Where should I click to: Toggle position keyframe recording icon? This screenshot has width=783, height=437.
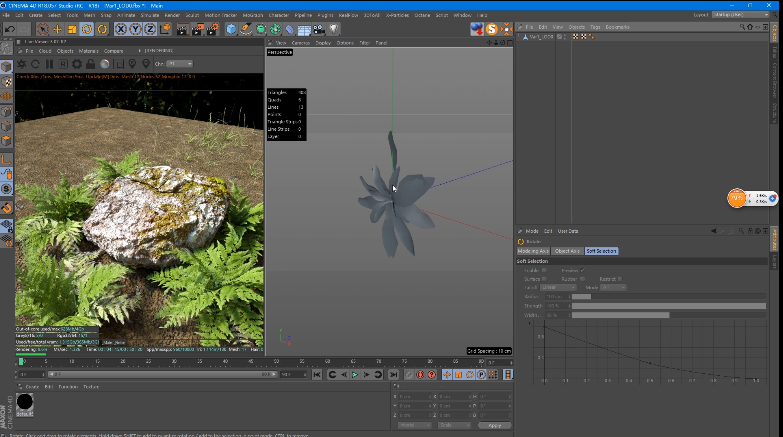(447, 375)
